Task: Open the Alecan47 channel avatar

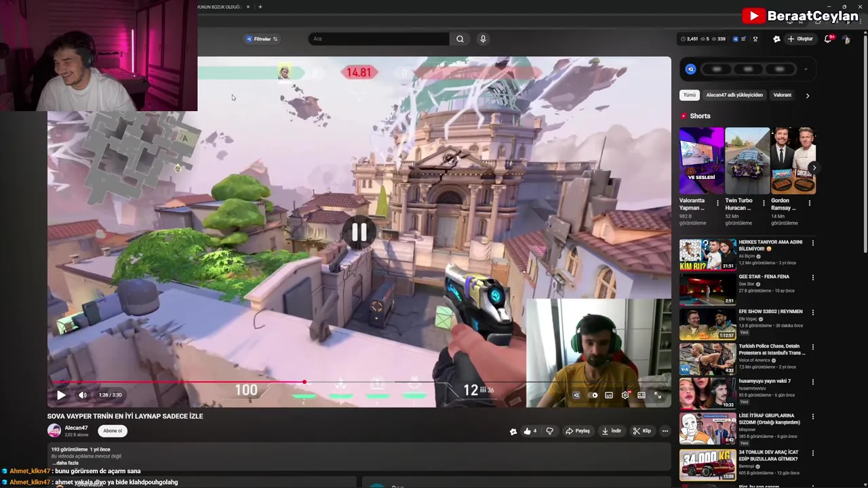Action: click(54, 430)
